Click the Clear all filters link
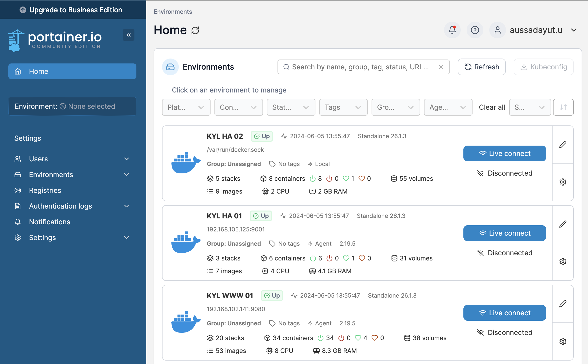 click(x=492, y=107)
